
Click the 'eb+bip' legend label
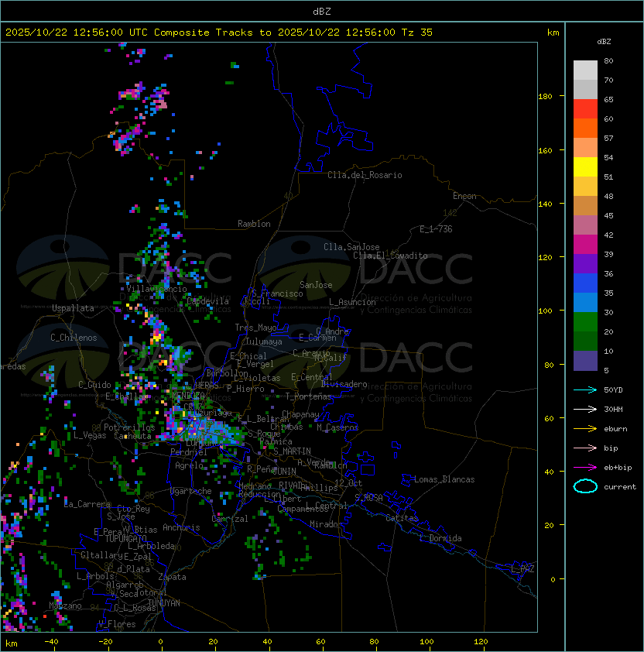pyautogui.click(x=618, y=468)
